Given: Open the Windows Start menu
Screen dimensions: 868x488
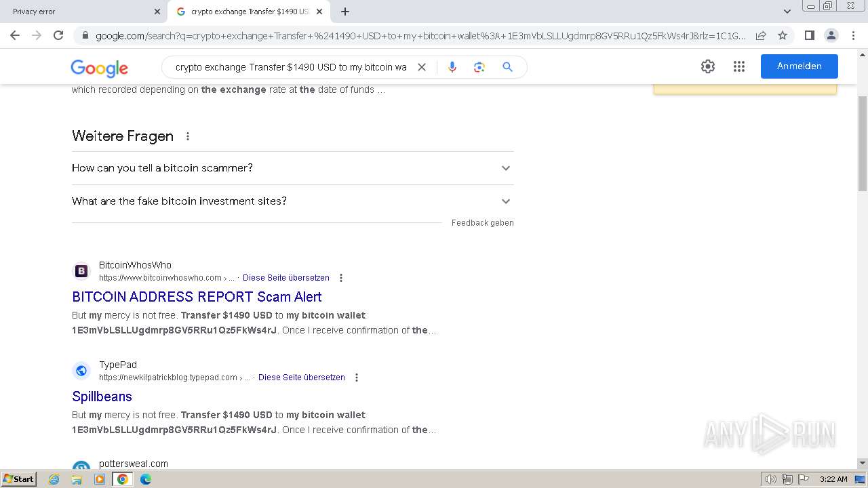Looking at the screenshot, I should point(19,479).
